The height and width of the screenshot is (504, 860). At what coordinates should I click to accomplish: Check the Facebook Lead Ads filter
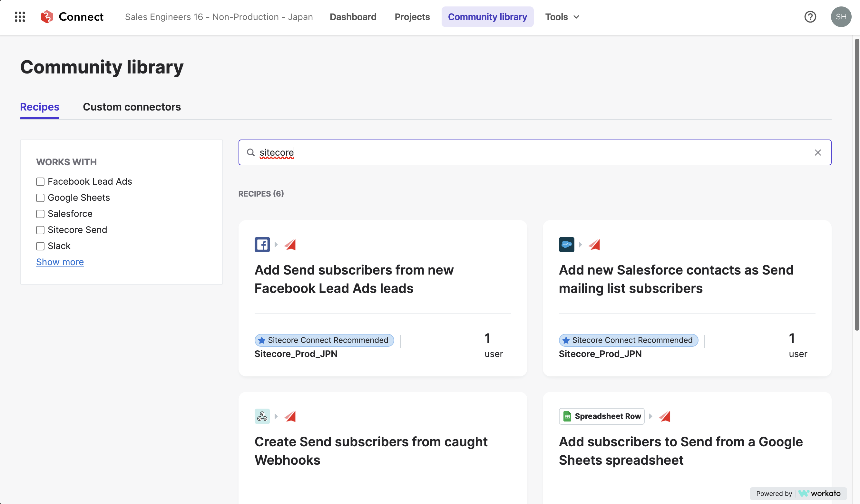[40, 181]
